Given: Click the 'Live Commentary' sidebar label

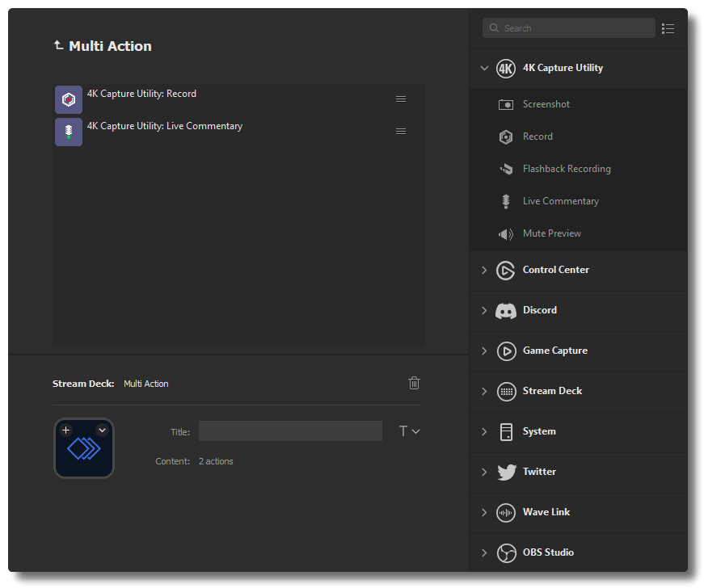Looking at the screenshot, I should pyautogui.click(x=561, y=201).
